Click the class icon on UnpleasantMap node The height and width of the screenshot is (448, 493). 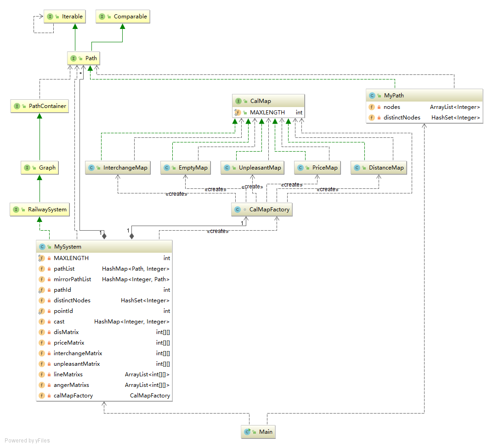coord(227,168)
